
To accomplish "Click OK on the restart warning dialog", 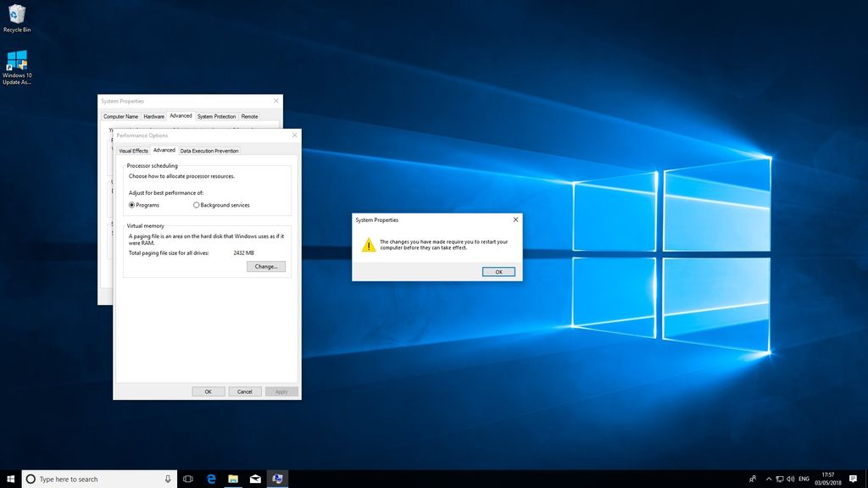I will tap(498, 271).
